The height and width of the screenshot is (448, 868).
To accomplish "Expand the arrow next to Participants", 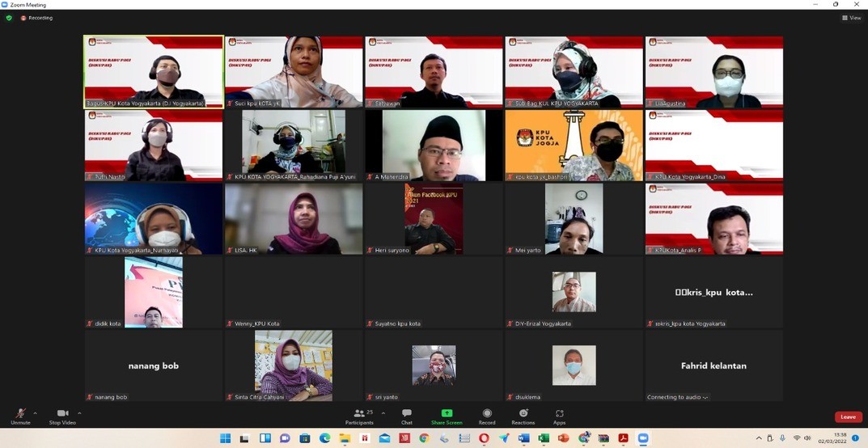I will click(x=383, y=413).
